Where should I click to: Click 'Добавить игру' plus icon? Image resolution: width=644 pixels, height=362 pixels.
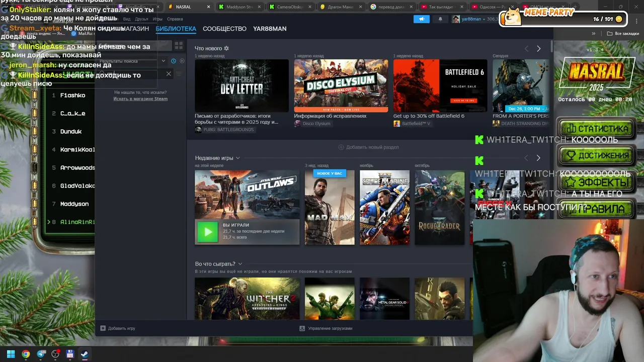pyautogui.click(x=103, y=328)
